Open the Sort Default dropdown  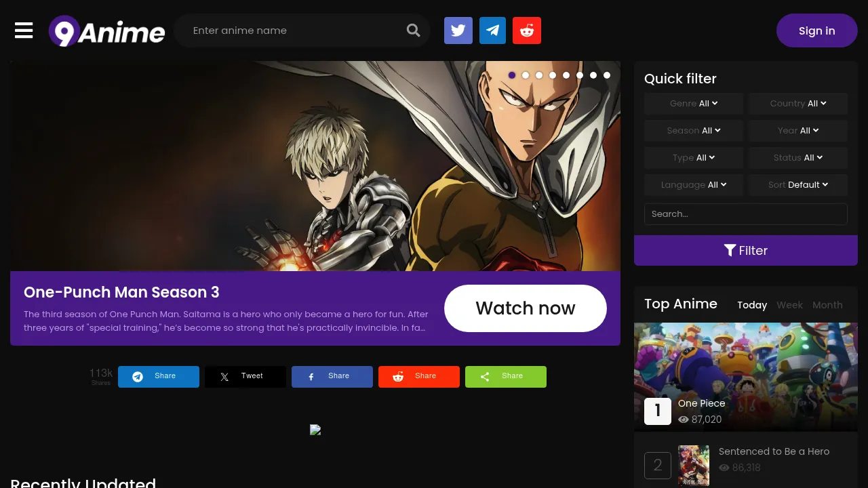[797, 184]
